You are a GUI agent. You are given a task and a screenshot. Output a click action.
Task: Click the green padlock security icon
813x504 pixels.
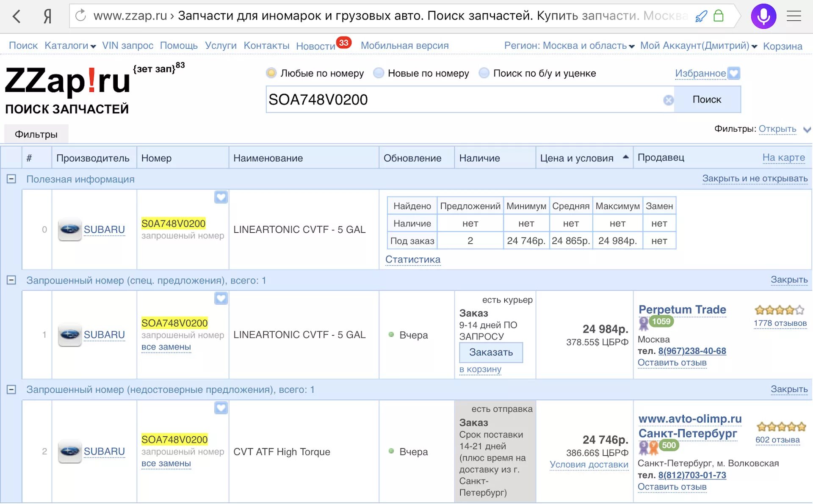[719, 16]
